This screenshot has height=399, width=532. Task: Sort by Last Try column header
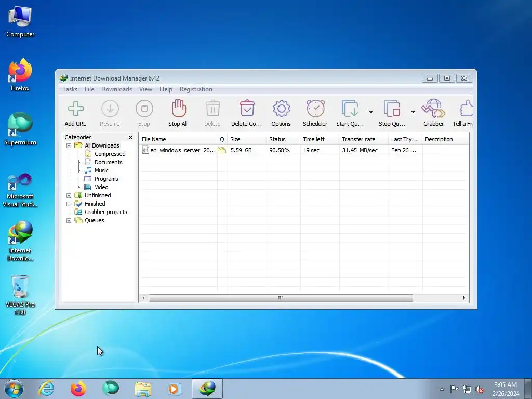point(405,139)
